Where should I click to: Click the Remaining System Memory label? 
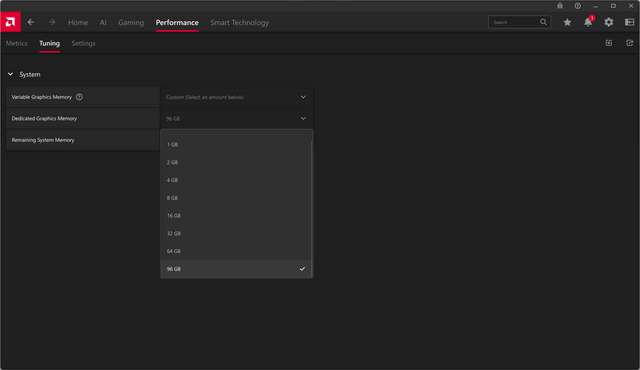point(43,140)
